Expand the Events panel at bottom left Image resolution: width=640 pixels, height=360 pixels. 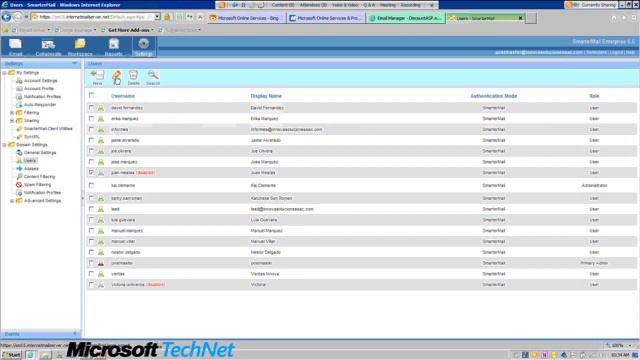tap(75, 334)
